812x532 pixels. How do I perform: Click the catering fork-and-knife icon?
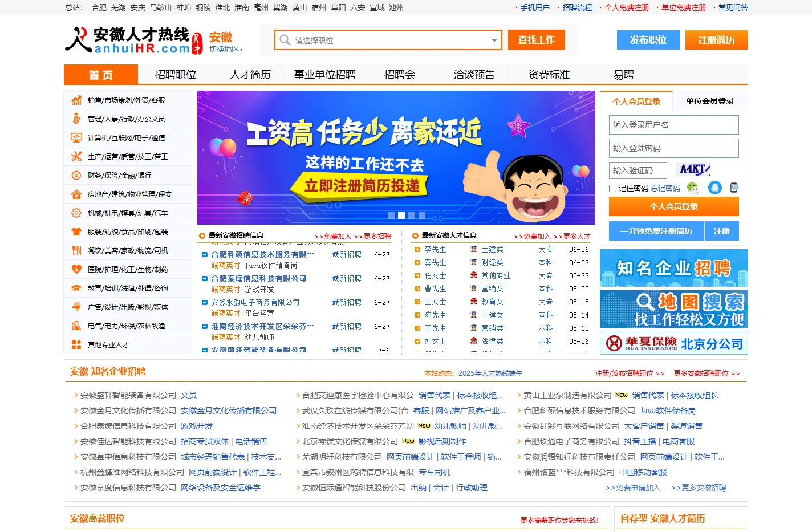[x=76, y=251]
